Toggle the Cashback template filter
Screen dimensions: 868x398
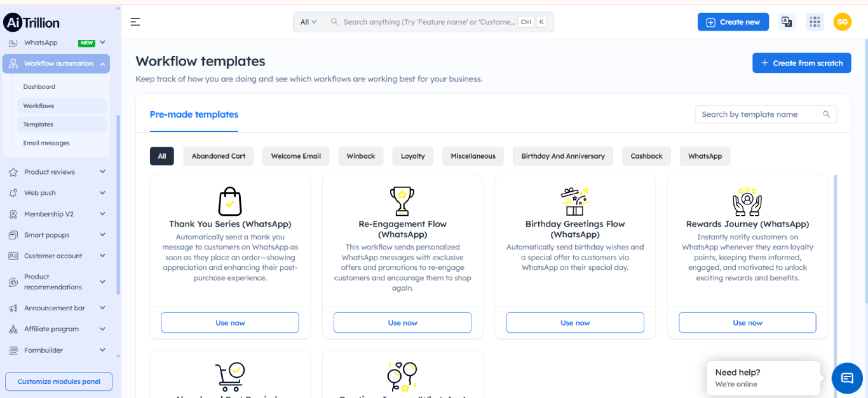(646, 156)
